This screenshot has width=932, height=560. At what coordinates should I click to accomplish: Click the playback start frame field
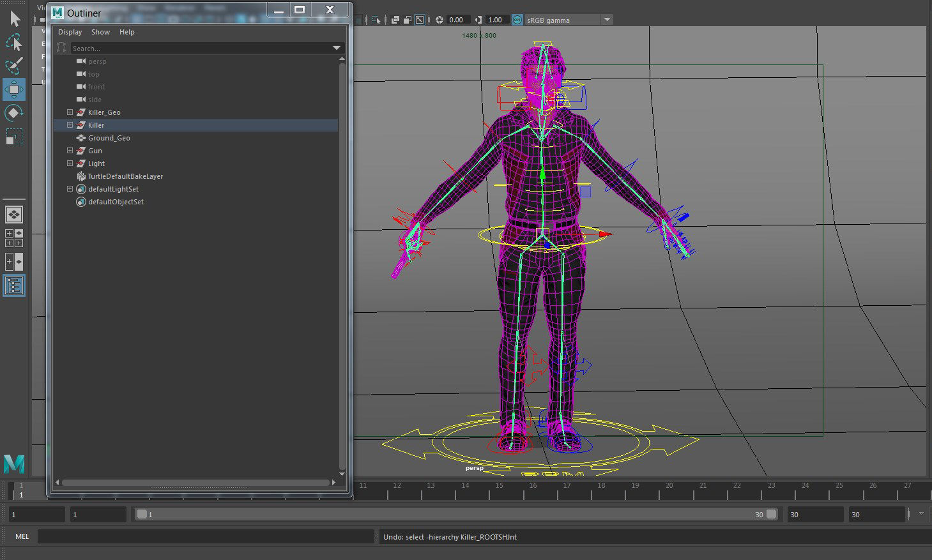tap(98, 514)
